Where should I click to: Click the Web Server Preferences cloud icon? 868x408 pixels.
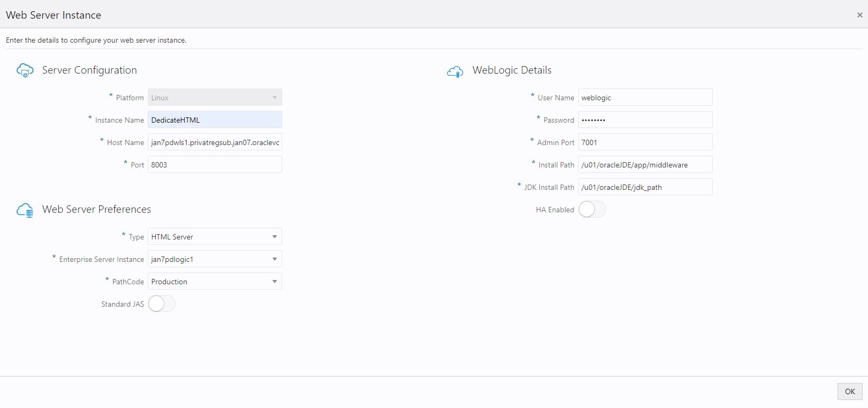coord(25,210)
